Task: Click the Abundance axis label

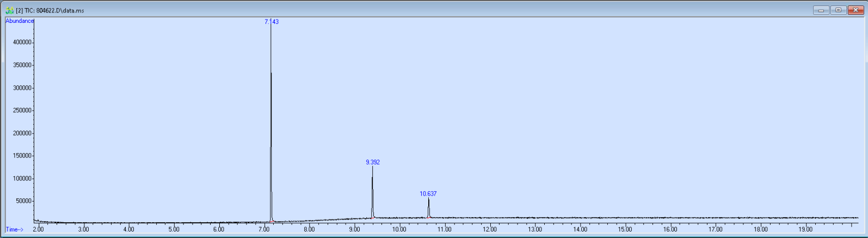Action: pyautogui.click(x=20, y=21)
